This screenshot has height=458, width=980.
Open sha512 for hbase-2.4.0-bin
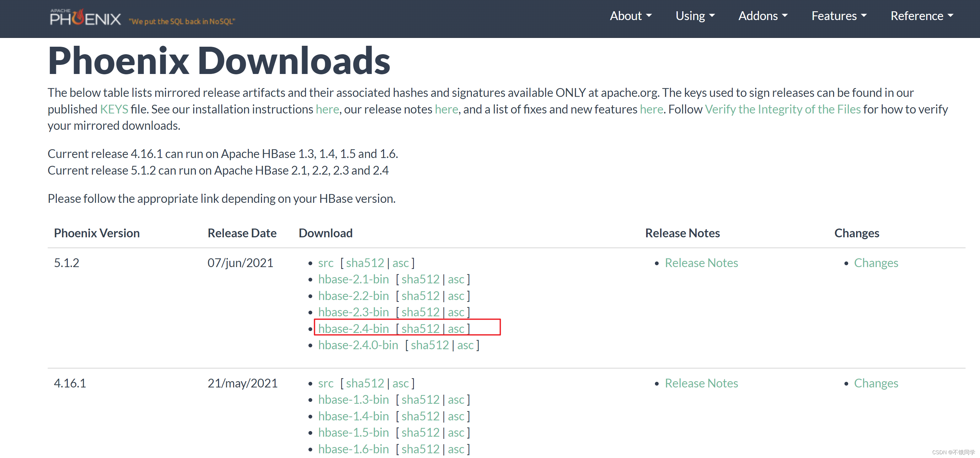[x=430, y=345]
